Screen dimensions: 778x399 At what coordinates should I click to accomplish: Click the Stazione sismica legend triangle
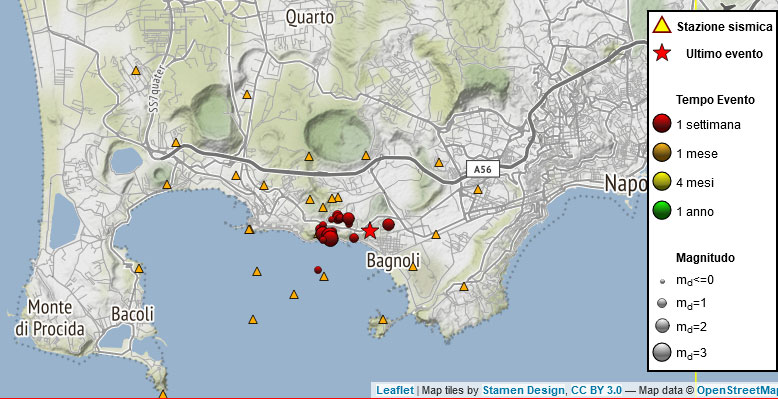(662, 25)
